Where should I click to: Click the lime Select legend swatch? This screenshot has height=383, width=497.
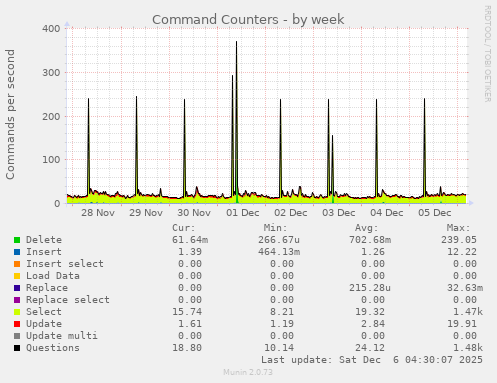[17, 312]
